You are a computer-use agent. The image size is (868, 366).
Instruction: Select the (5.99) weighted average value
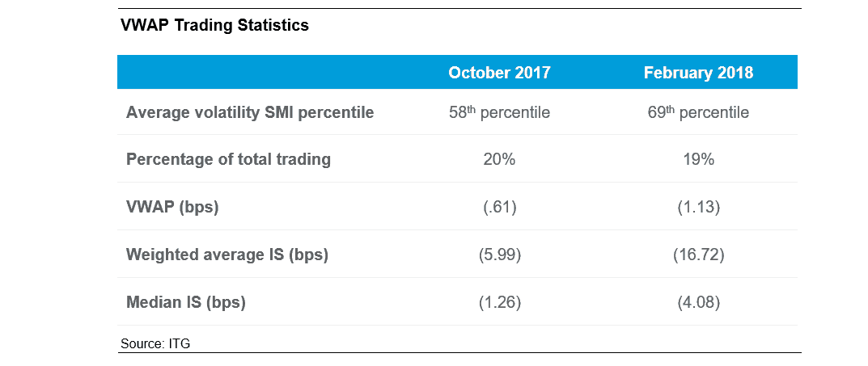(499, 255)
